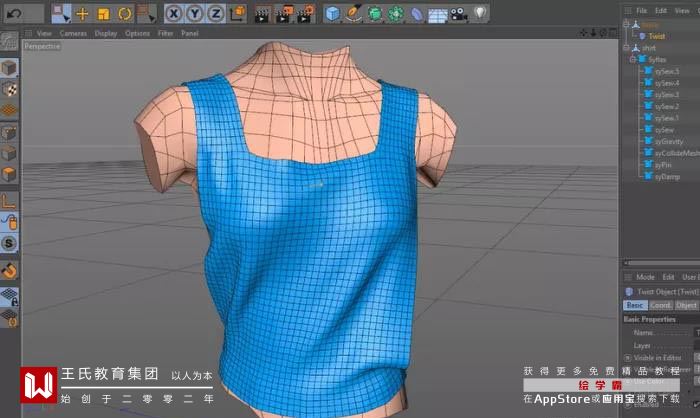Switch to Texture mode checker icon
Viewport: 700px width, 418px height.
[9, 89]
